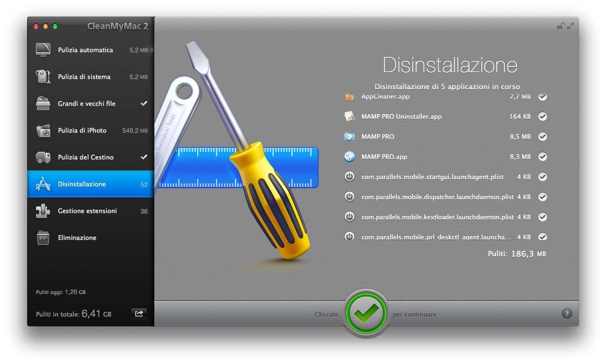The image size is (606, 364).
Task: Toggle checkmark for MAMP PRO folder
Action: (543, 136)
